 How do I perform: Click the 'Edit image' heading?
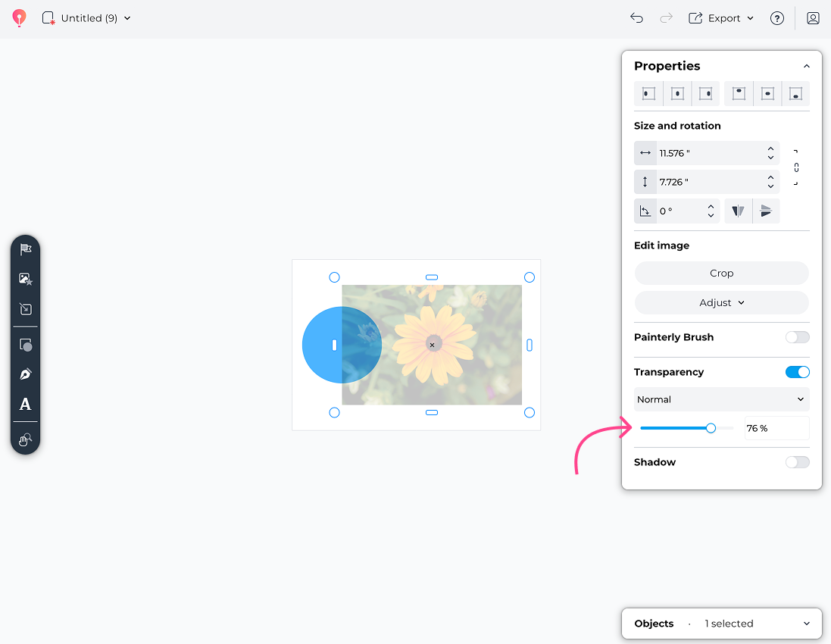click(661, 245)
